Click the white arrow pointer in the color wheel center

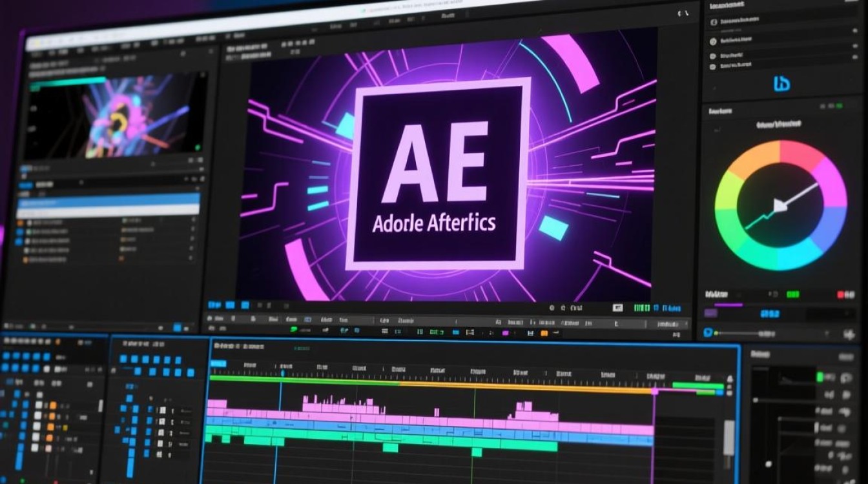(781, 206)
